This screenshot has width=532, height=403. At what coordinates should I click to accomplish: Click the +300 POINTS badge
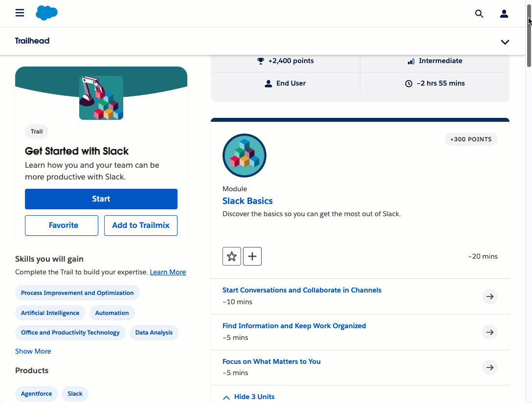pyautogui.click(x=471, y=139)
